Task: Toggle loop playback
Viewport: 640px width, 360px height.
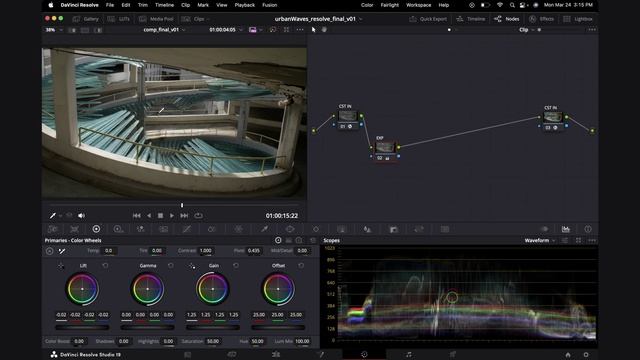Action: click(198, 216)
